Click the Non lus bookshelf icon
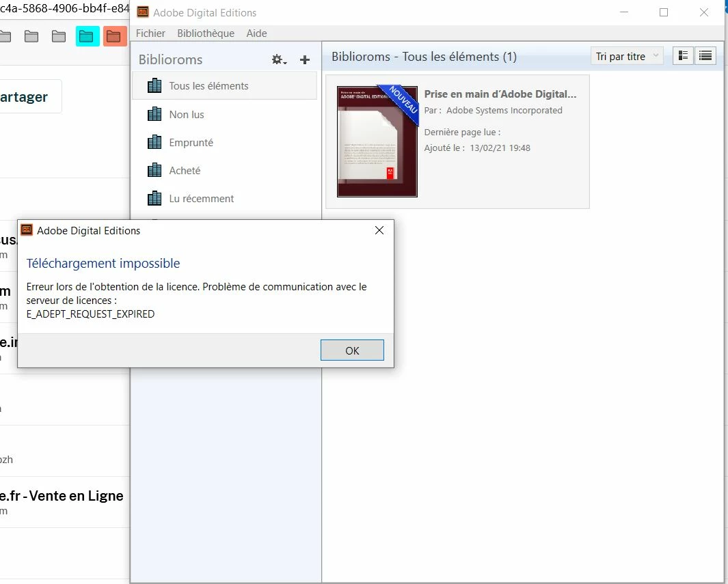This screenshot has height=584, width=728. tap(154, 114)
